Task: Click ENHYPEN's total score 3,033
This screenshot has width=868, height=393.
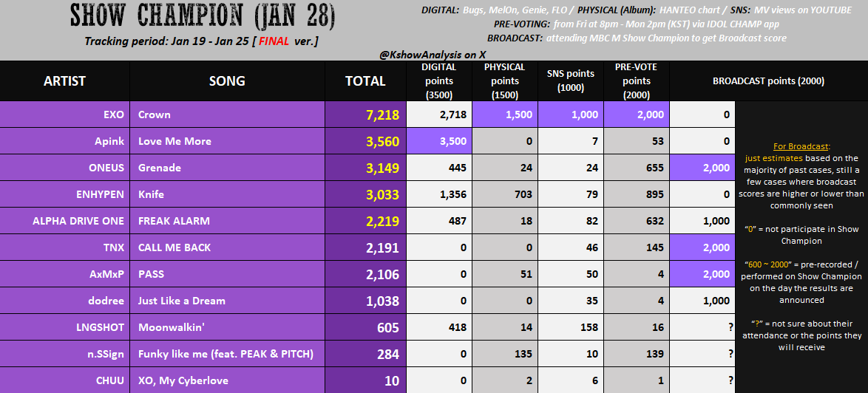Action: pos(365,194)
